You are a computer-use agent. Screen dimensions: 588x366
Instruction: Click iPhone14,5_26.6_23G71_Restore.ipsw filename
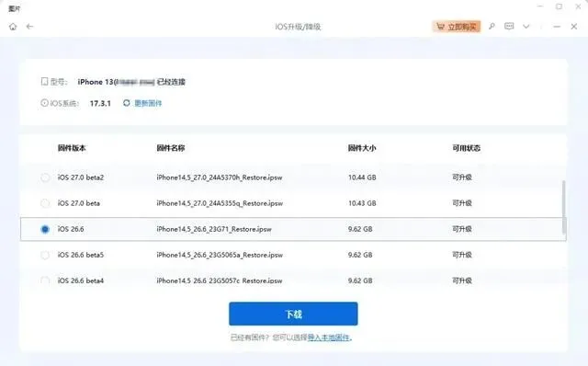(214, 229)
